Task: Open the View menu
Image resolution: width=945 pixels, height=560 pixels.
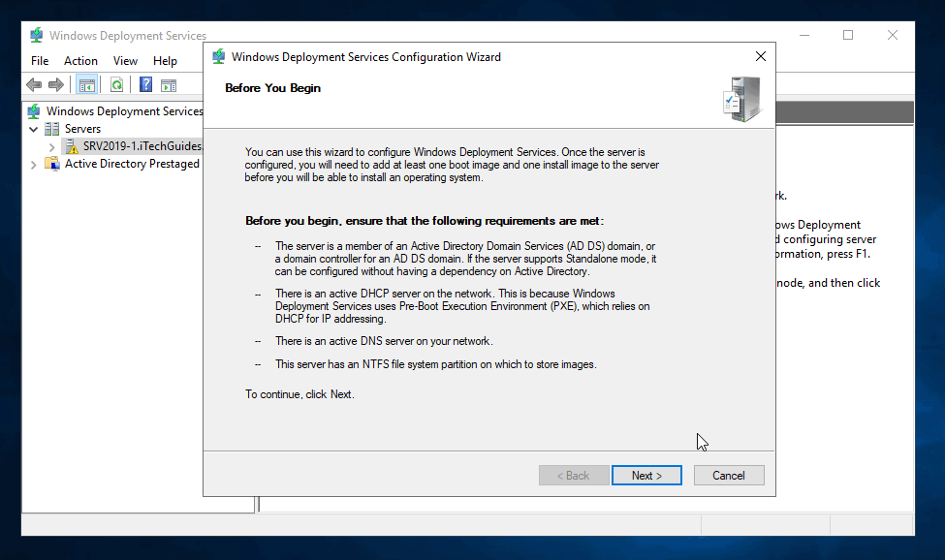Action: point(125,60)
